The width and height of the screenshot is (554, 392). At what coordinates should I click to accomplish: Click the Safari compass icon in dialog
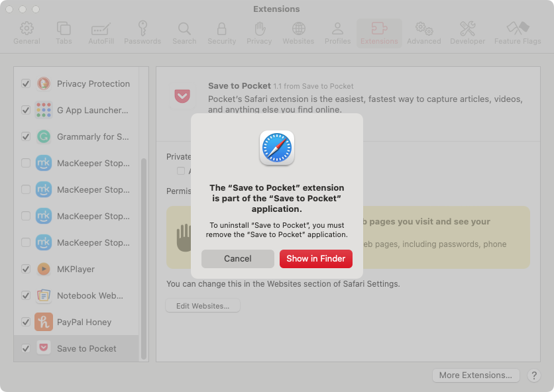coord(277,148)
